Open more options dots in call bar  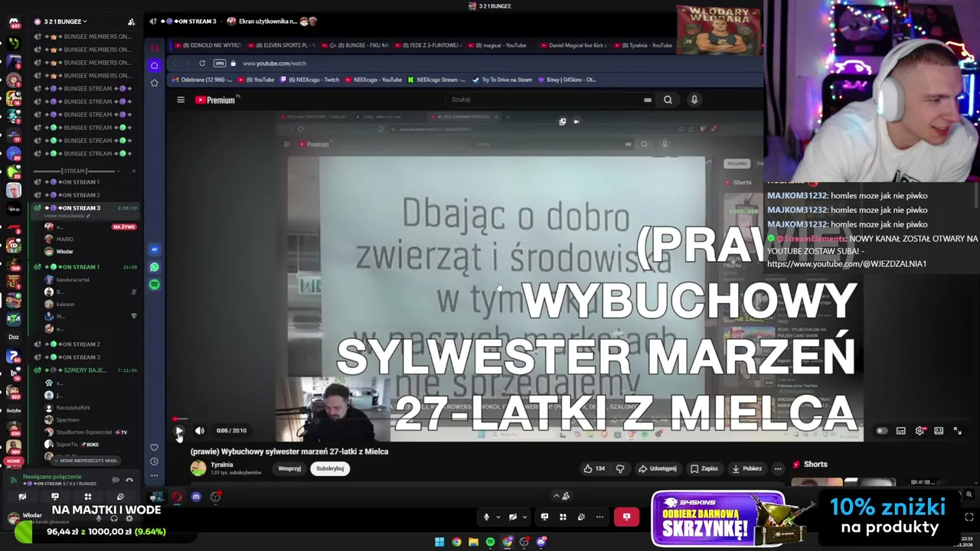click(x=599, y=517)
